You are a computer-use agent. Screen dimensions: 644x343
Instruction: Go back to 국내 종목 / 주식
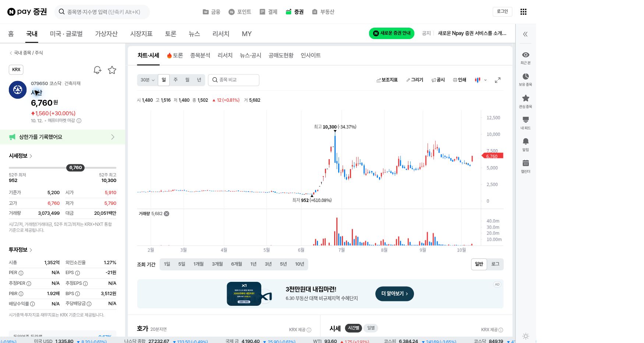click(x=26, y=53)
